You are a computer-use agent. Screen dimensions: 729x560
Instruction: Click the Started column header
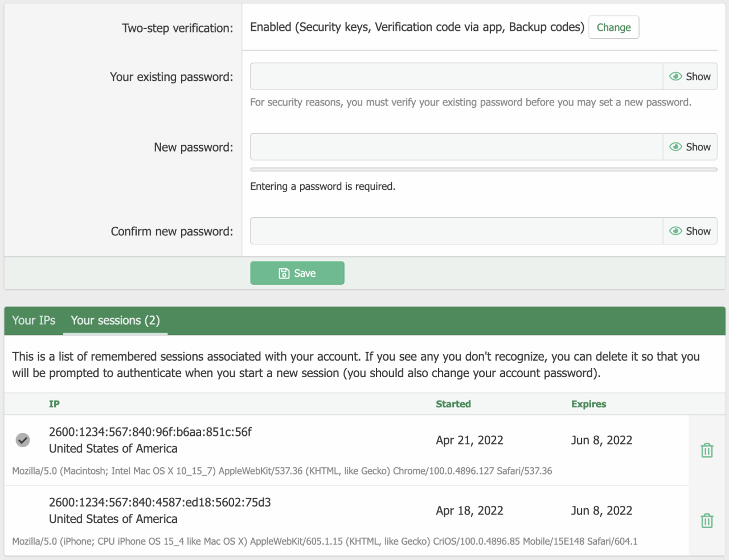(x=453, y=404)
